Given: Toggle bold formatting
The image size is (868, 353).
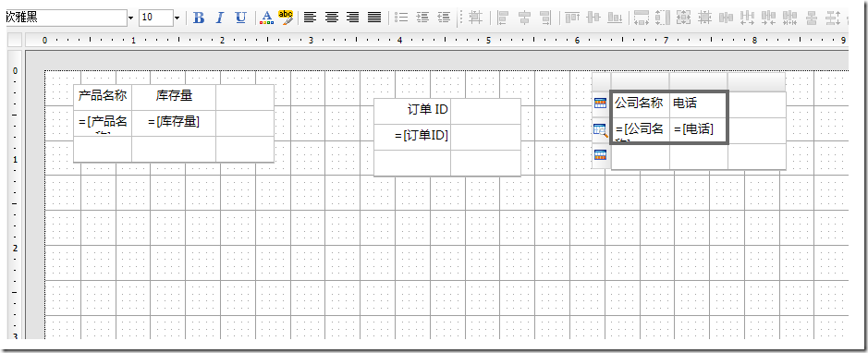Looking at the screenshot, I should (x=199, y=18).
